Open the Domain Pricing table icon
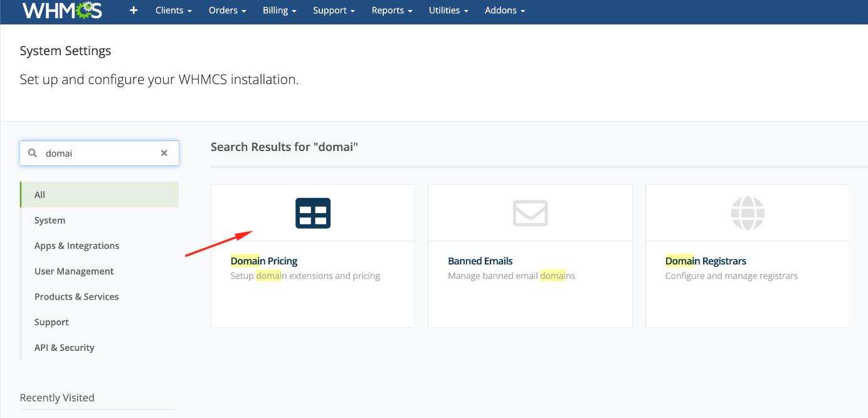Screen dimensions: 868x418 (x=313, y=213)
